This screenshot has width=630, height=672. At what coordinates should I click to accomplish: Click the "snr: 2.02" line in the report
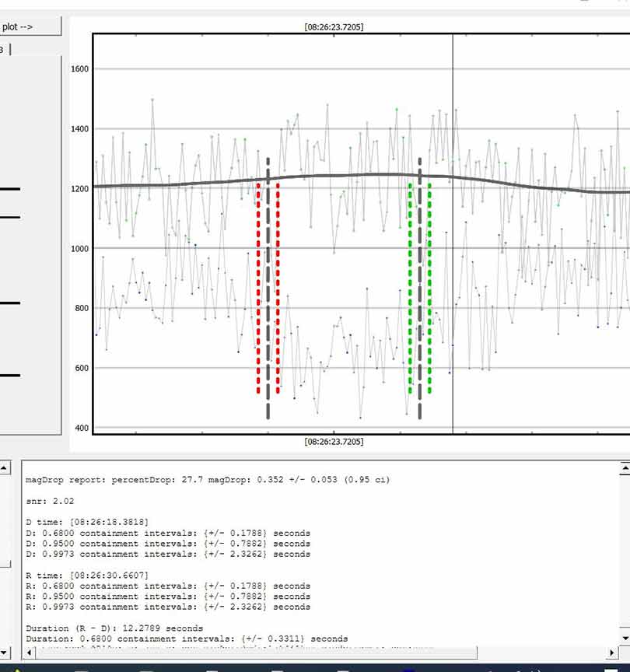[50, 501]
